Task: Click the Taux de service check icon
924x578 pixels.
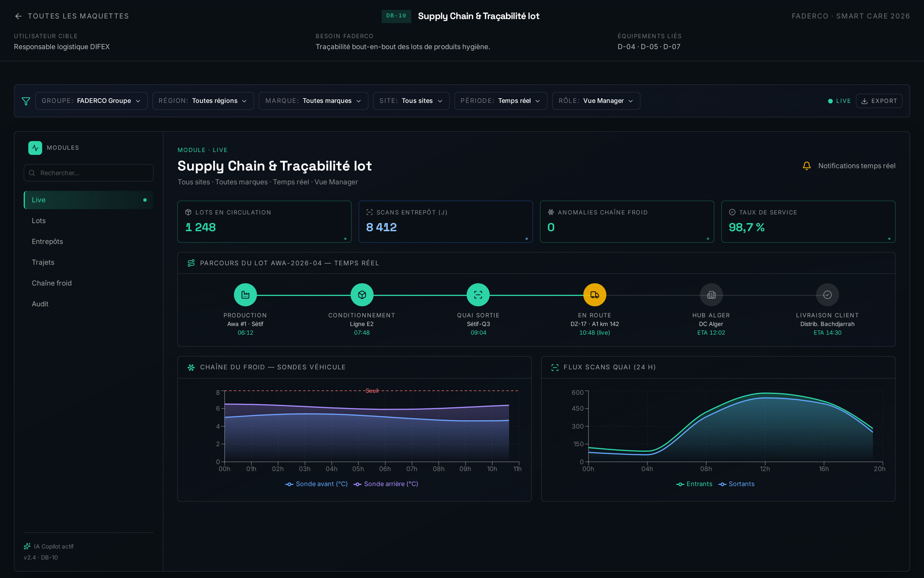Action: coord(732,212)
